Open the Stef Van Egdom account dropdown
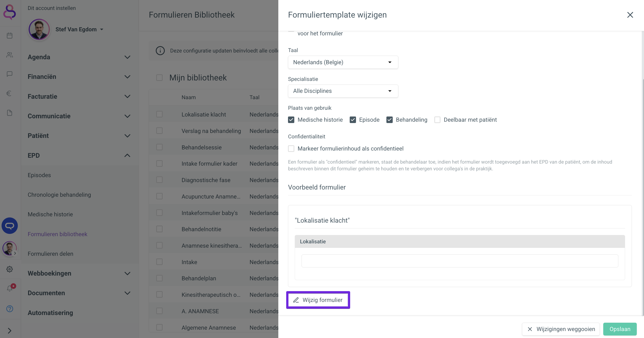Viewport: 644px width, 338px height. (x=79, y=29)
